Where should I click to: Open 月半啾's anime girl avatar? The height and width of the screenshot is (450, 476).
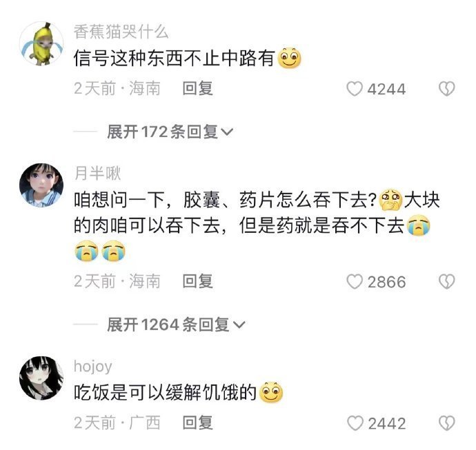click(41, 185)
